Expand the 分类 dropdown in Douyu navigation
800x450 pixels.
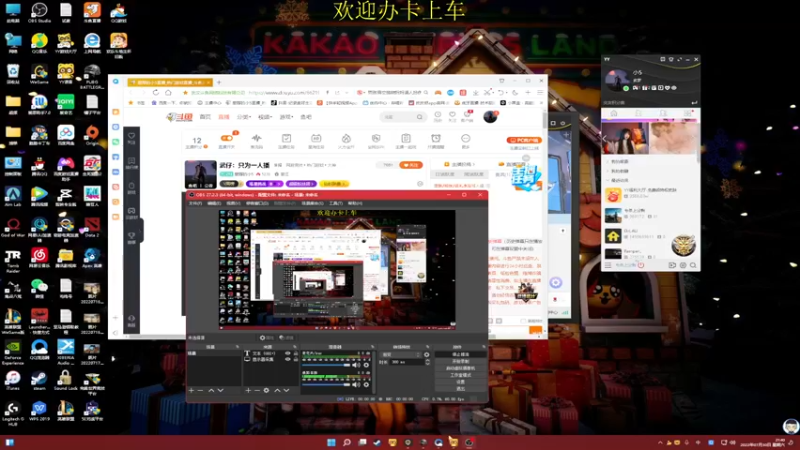point(243,117)
